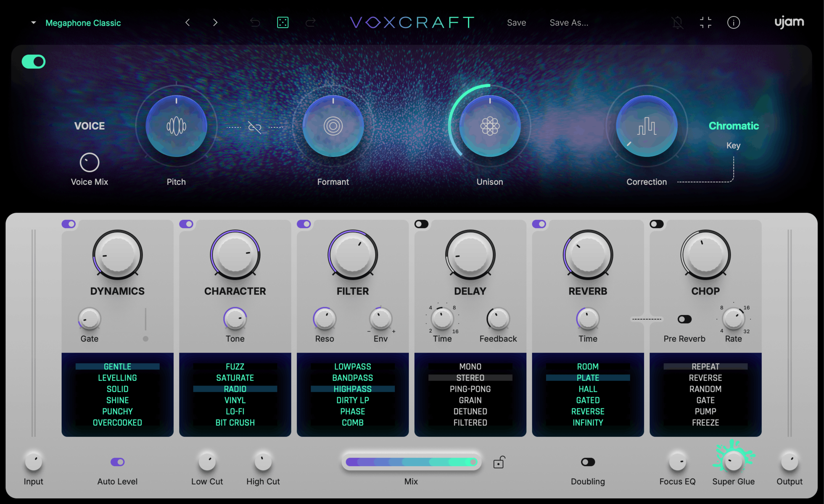Image resolution: width=824 pixels, height=504 pixels.
Task: Toggle the Doubling switch
Action: click(588, 462)
